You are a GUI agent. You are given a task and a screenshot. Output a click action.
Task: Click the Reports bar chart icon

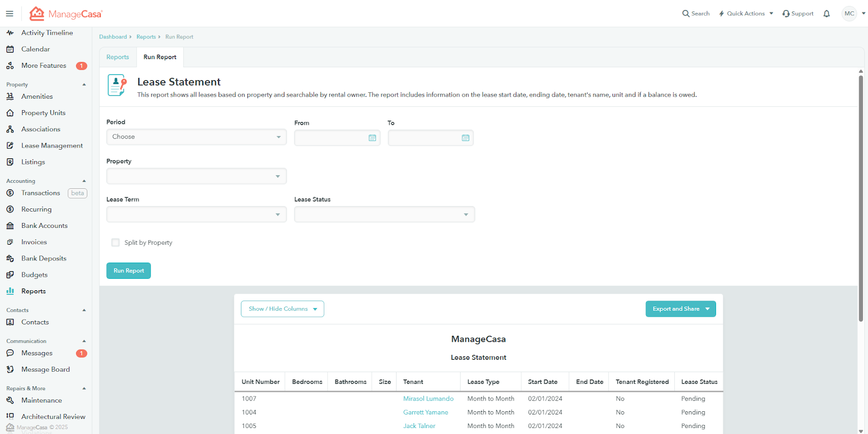(10, 291)
